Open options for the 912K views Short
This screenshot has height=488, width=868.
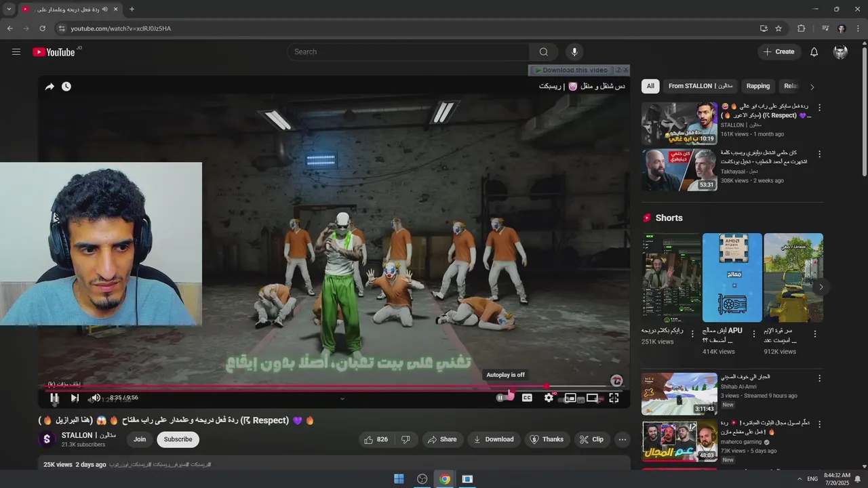tap(815, 333)
